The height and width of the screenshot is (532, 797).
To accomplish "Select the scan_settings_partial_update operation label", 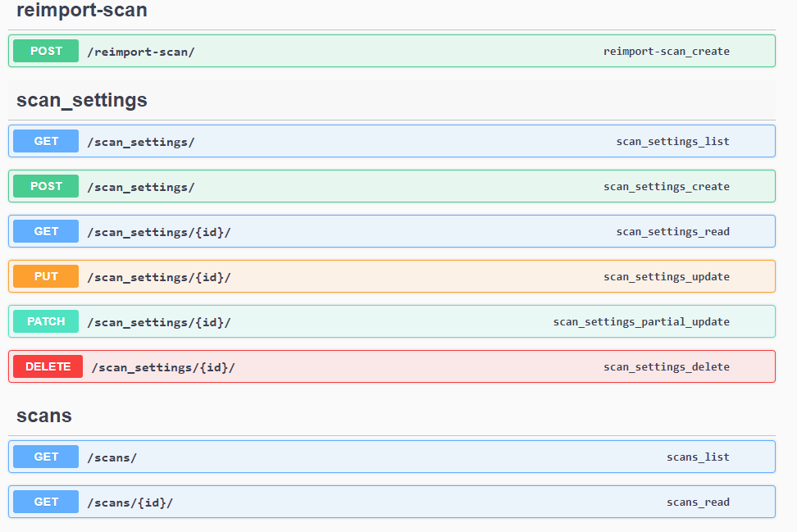I will [x=641, y=322].
